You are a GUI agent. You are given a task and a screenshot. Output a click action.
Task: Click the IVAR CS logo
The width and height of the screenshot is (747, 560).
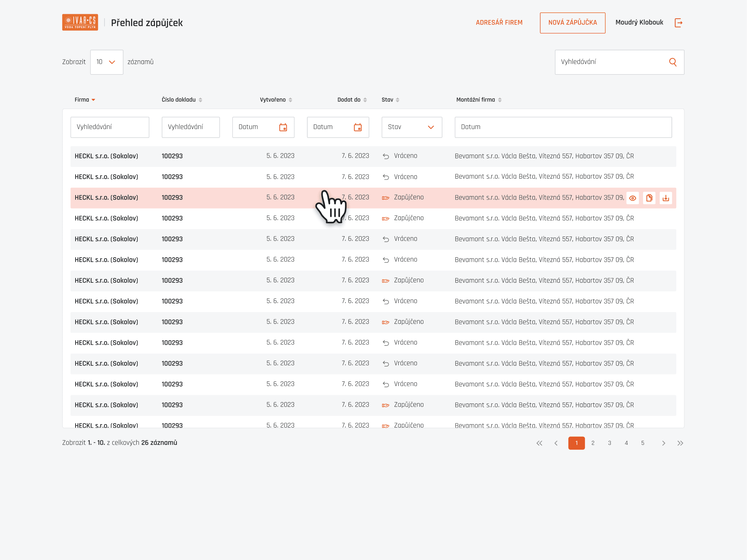click(80, 22)
